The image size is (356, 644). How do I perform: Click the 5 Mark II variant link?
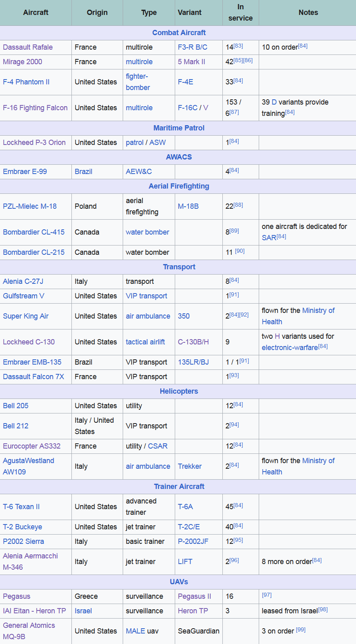(x=191, y=62)
